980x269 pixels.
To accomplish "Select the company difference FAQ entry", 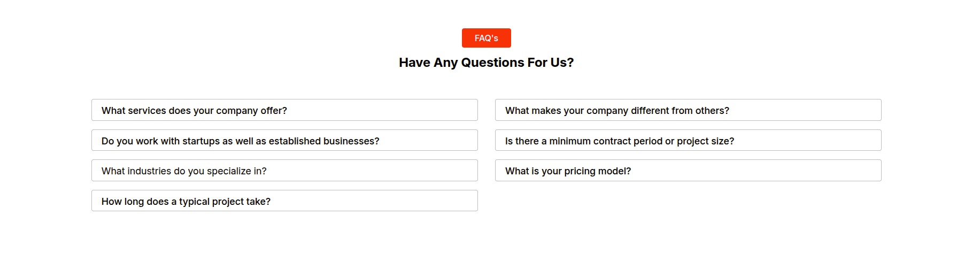I will (x=688, y=110).
